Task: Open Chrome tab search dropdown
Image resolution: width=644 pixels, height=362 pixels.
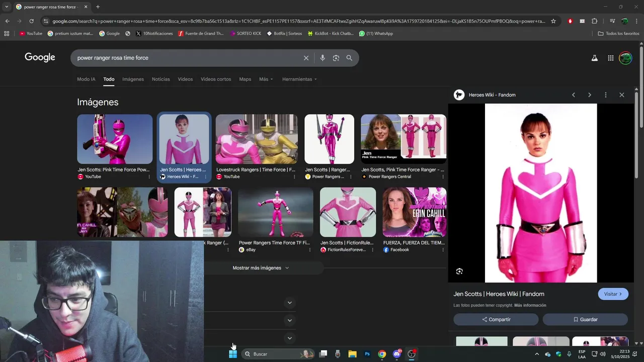Action: click(x=6, y=7)
